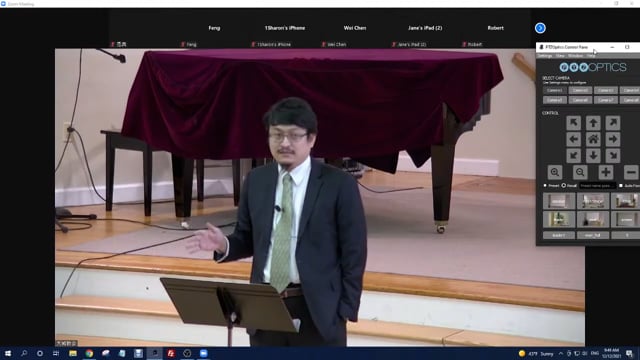The height and width of the screenshot is (360, 640).
Task: Recall the top-left preset thumbnail
Action: pyautogui.click(x=559, y=201)
